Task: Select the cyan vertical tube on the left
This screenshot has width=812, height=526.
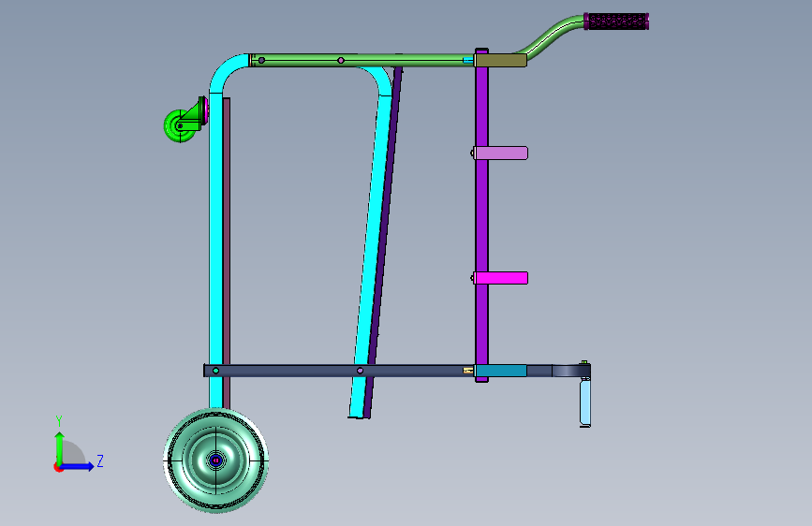Action: click(x=216, y=251)
